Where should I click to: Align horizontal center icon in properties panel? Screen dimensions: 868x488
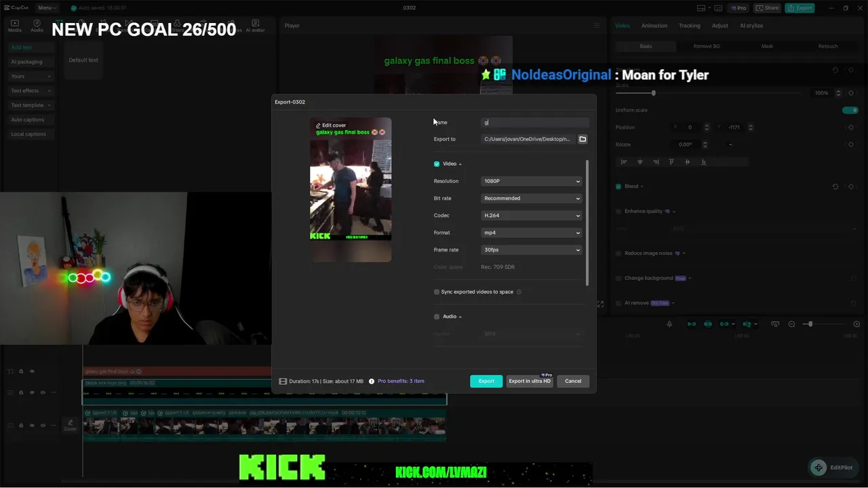click(x=639, y=162)
